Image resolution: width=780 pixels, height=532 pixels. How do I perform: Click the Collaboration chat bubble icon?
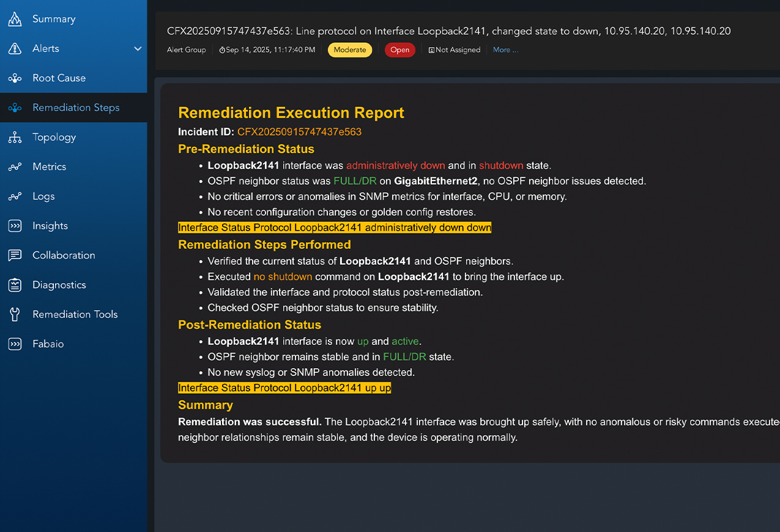[x=15, y=256]
